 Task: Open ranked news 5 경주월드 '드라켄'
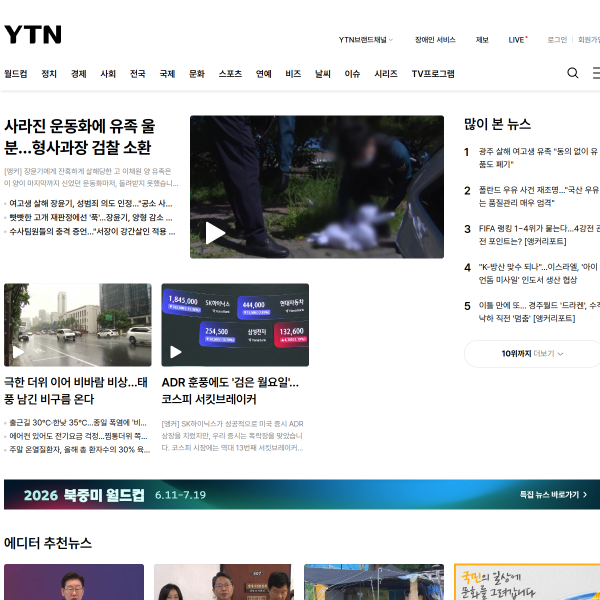tap(539, 312)
